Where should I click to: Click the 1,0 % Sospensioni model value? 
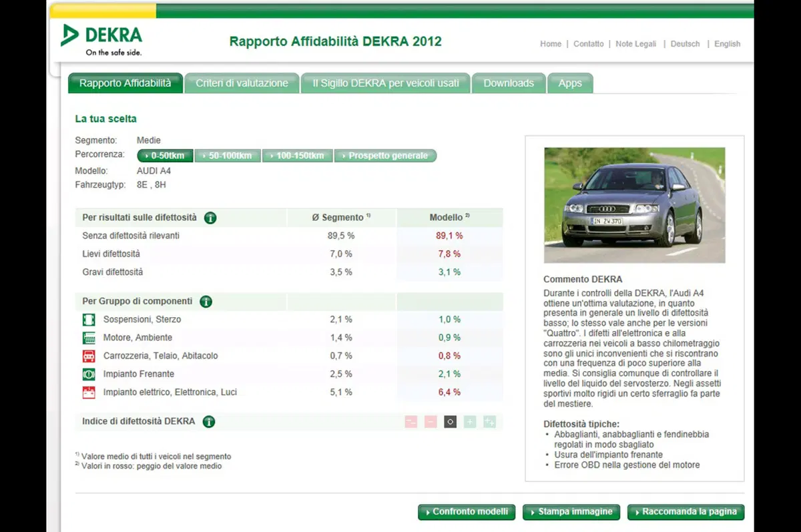point(449,320)
